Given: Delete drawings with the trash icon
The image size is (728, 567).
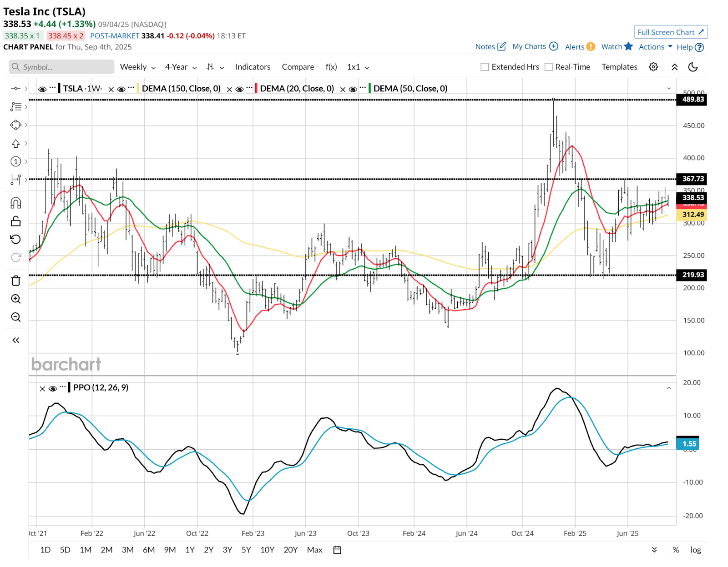Looking at the screenshot, I should coord(15,281).
